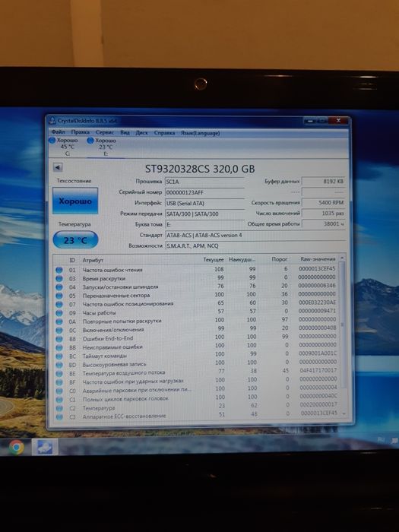The width and height of the screenshot is (399, 532).
Task: Click the buffer size value 8192 KB
Action: [323, 182]
